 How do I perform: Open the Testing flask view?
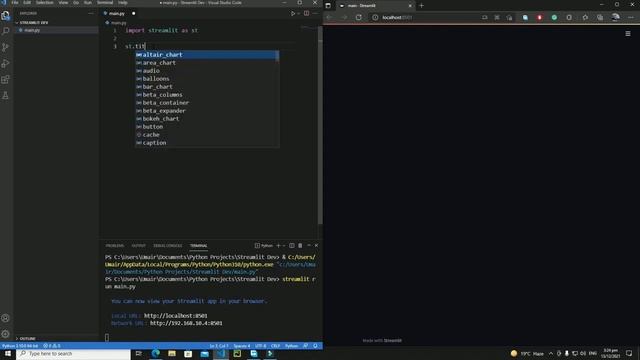click(x=6, y=96)
